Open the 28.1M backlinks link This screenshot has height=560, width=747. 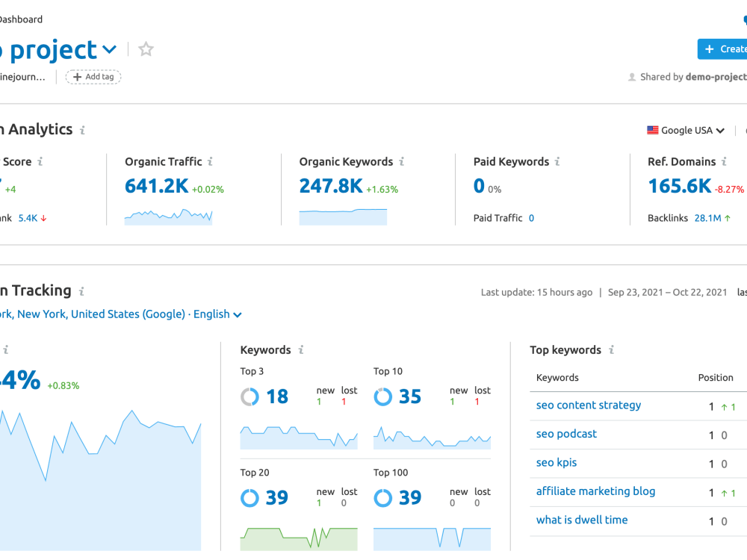[x=708, y=218]
